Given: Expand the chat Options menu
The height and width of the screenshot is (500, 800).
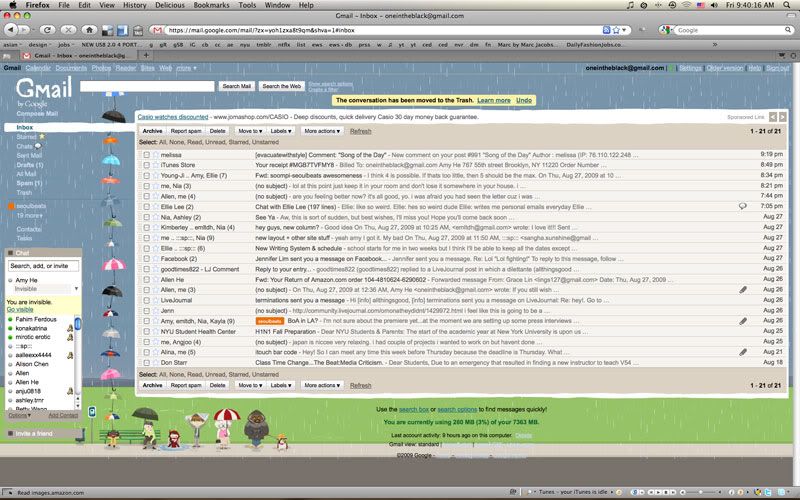Looking at the screenshot, I should click(x=19, y=415).
